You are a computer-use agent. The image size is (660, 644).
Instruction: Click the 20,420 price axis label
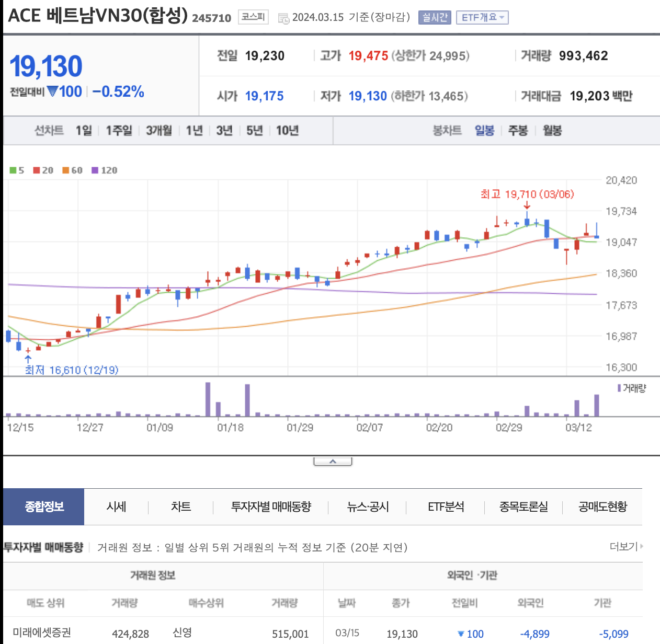point(621,180)
